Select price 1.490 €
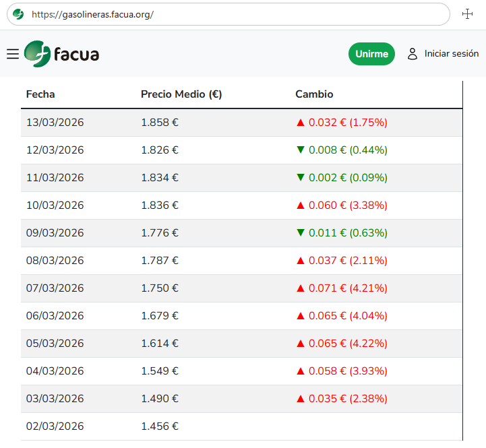Screen dimensions: 486x448 tap(160, 398)
